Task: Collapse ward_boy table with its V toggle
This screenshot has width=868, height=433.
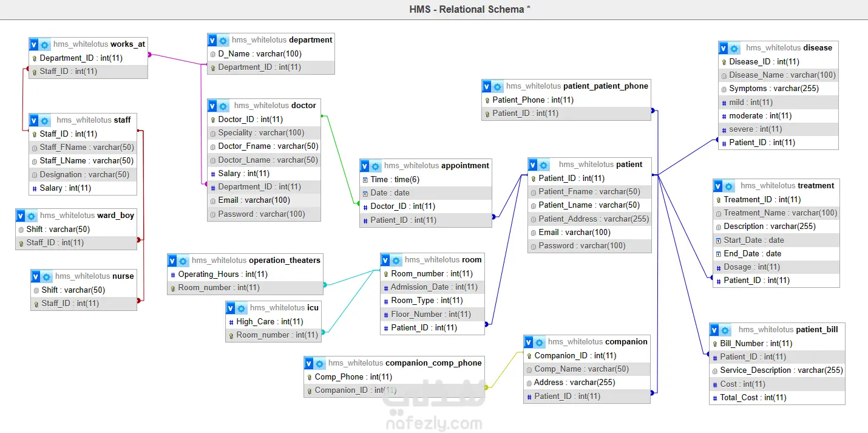Action: (21, 216)
